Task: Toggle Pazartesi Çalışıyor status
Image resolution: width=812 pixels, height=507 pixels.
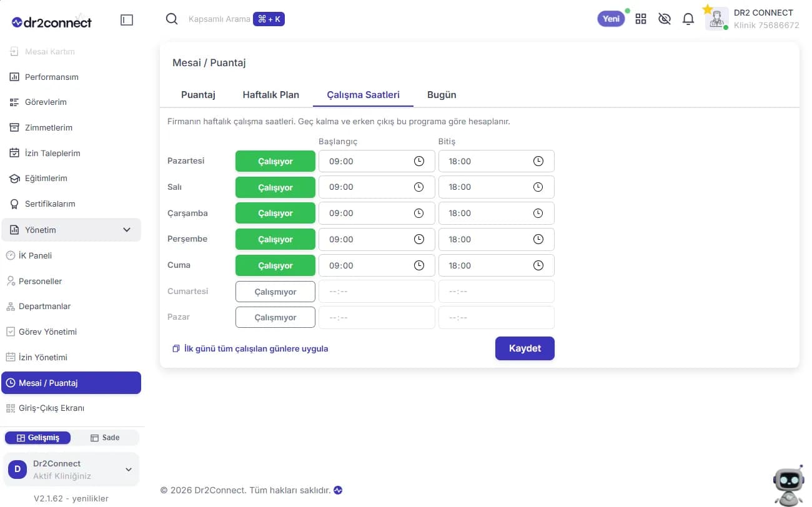Action: point(275,161)
